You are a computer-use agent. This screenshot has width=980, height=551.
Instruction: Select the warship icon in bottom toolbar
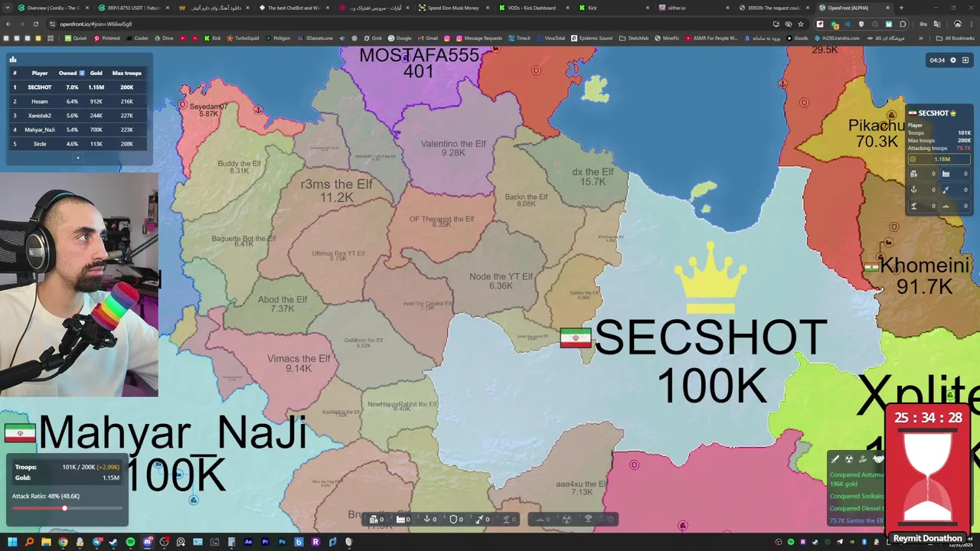coord(541,520)
